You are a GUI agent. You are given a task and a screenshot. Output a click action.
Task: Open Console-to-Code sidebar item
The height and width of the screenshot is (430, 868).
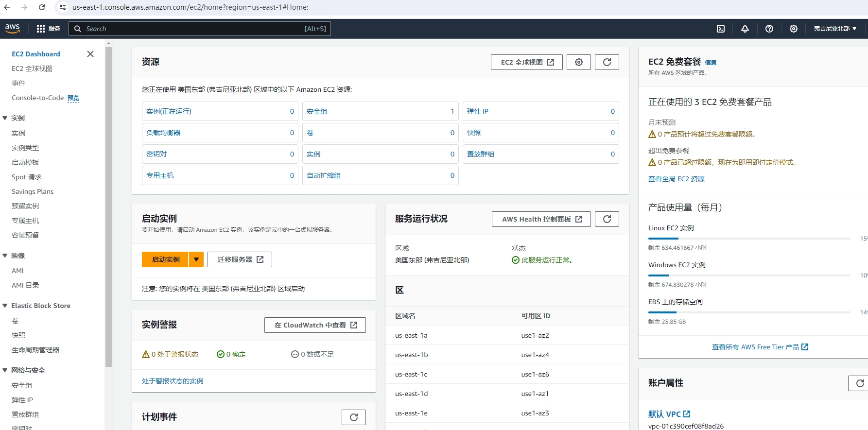click(38, 98)
